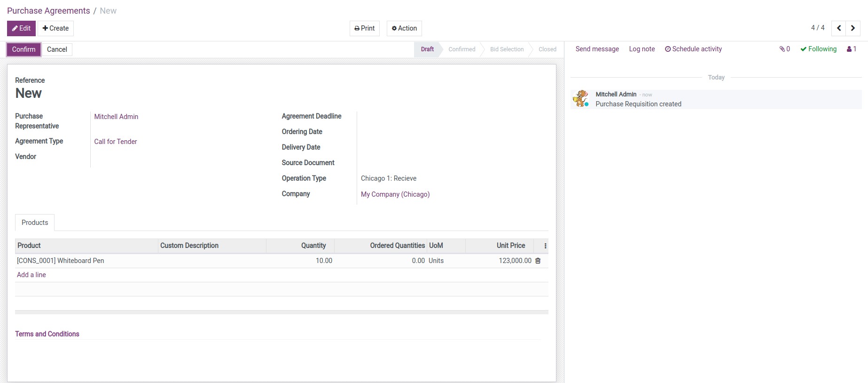Click the record pager 4 / 4
This screenshot has height=383, width=868.
818,28
